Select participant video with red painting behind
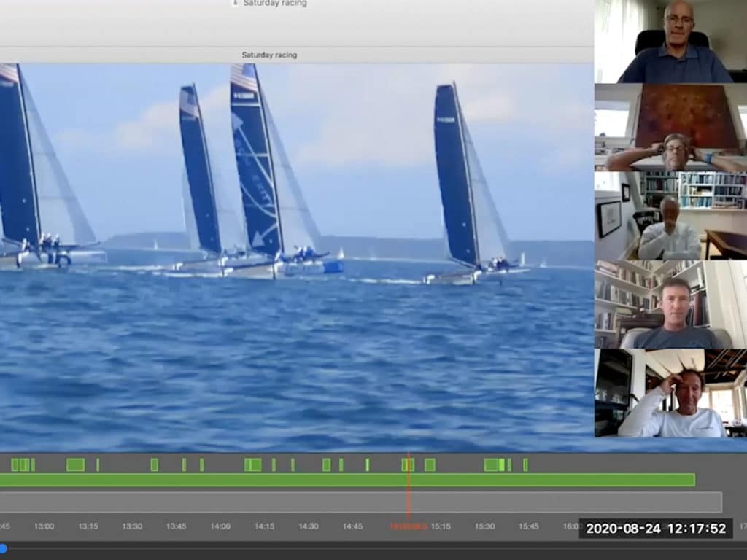 [670, 127]
